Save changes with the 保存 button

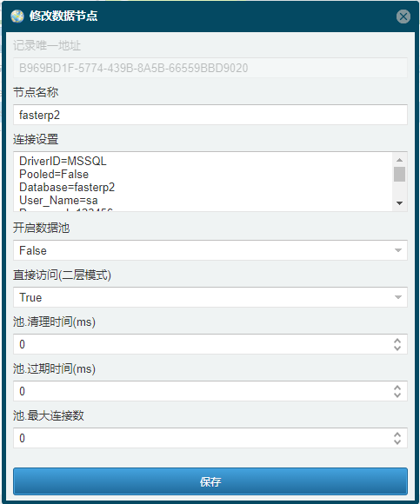(210, 481)
